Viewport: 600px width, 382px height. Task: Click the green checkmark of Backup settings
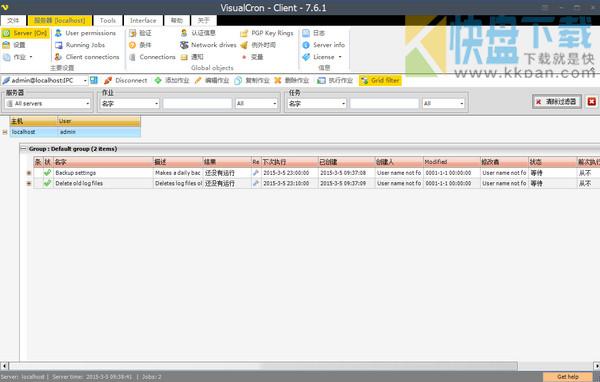[x=47, y=173]
